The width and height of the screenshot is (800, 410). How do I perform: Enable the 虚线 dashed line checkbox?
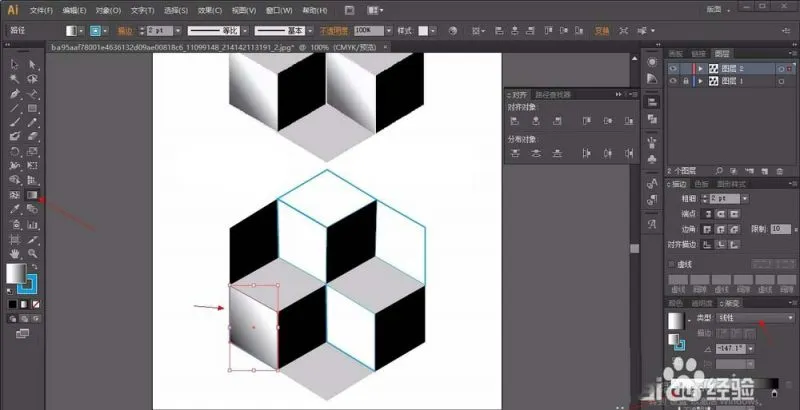pos(671,264)
